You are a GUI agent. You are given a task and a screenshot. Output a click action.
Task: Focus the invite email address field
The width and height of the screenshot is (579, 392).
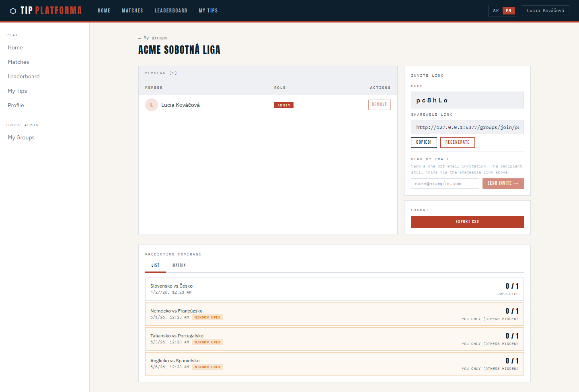[445, 184]
